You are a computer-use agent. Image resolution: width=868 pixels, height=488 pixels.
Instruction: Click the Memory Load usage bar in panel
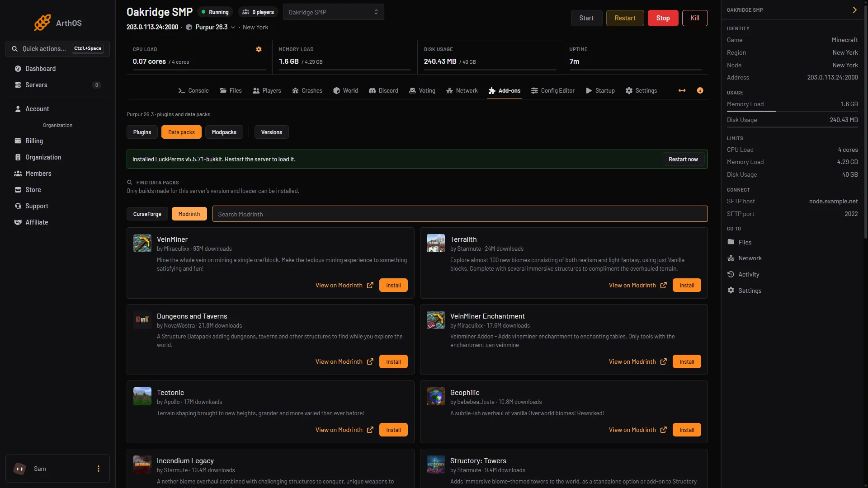(792, 111)
